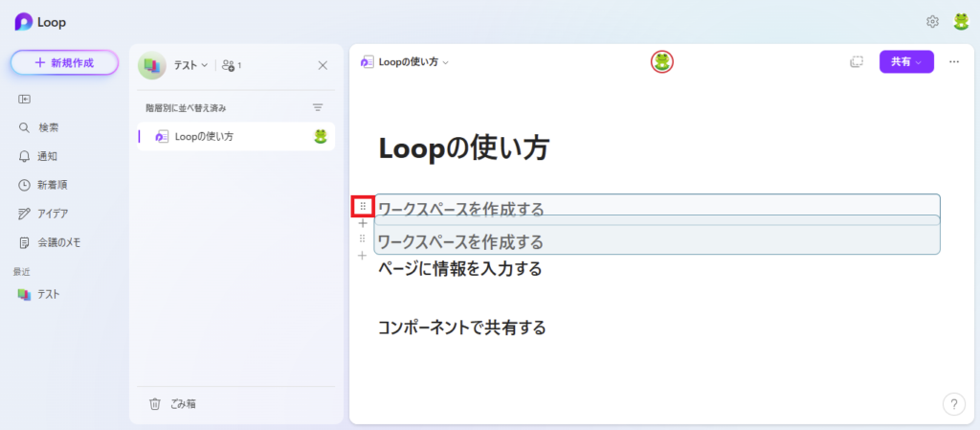Select the Loopの使い方 page in the list
The image size is (980, 430).
[236, 136]
